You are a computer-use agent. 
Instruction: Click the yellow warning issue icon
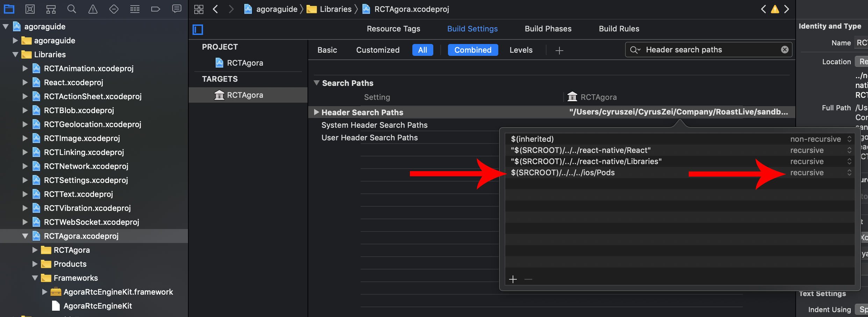tap(775, 9)
